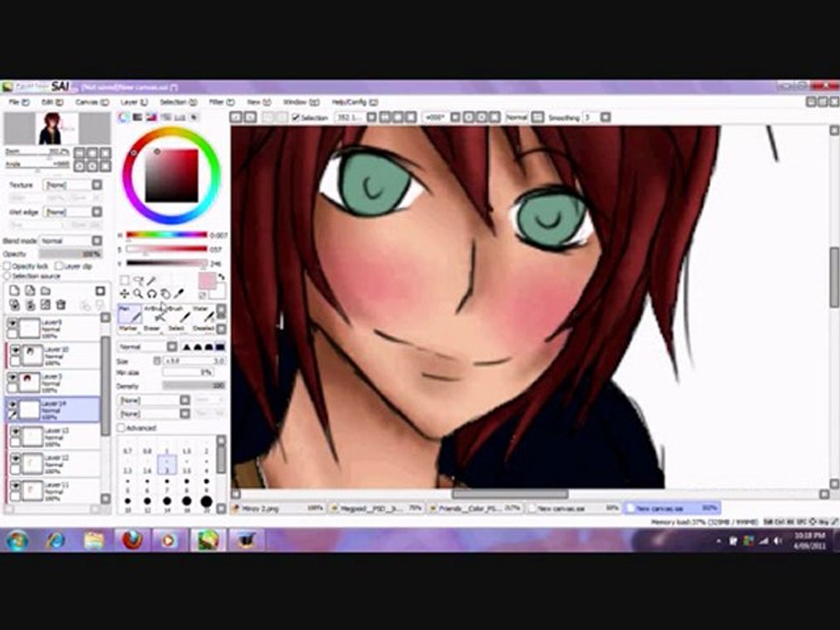The image size is (840, 630).
Task: Show the color wheel panel icon
Action: (x=123, y=116)
